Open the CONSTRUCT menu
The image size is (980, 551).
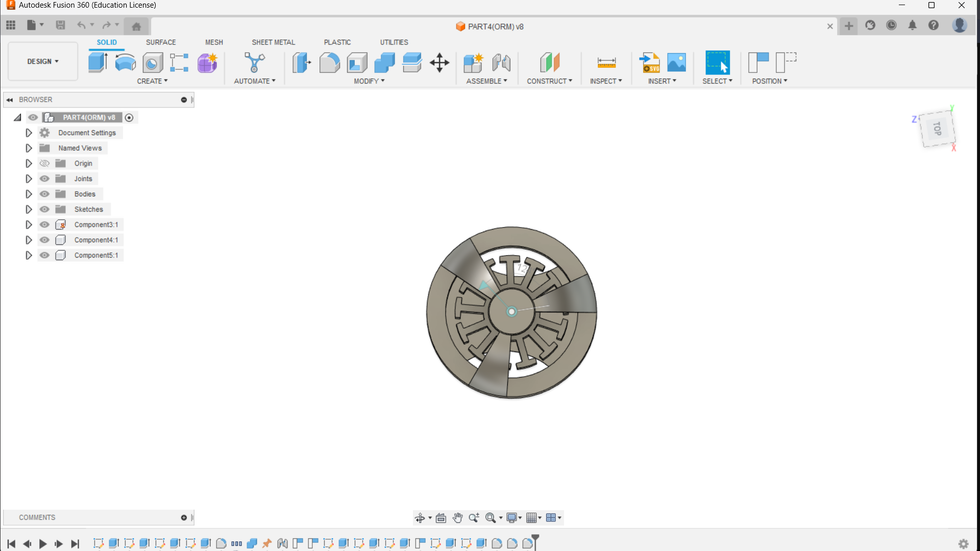(x=549, y=81)
